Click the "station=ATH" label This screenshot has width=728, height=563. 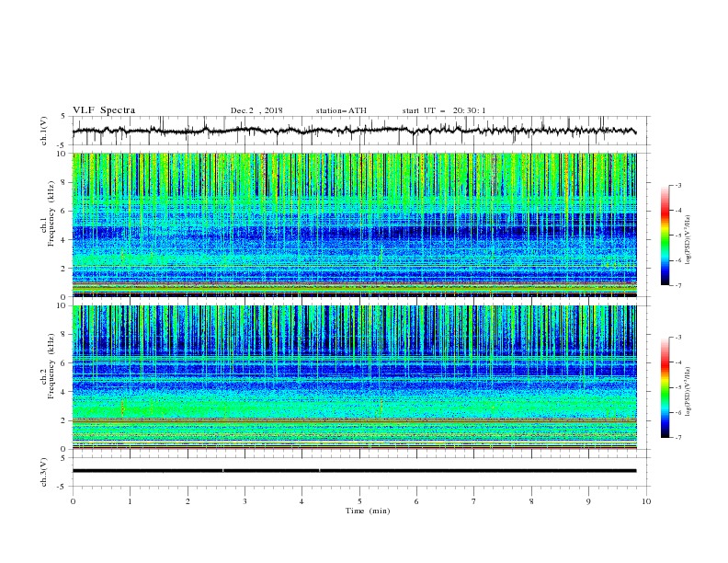pyautogui.click(x=341, y=110)
